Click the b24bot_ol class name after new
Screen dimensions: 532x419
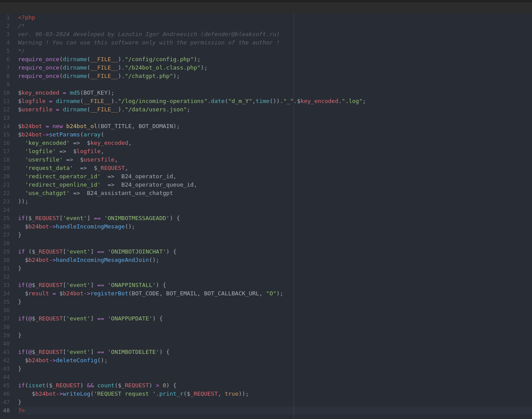point(81,126)
